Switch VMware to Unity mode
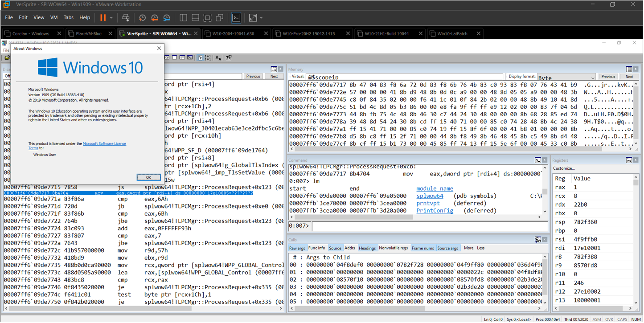The width and height of the screenshot is (644, 323). click(x=219, y=18)
